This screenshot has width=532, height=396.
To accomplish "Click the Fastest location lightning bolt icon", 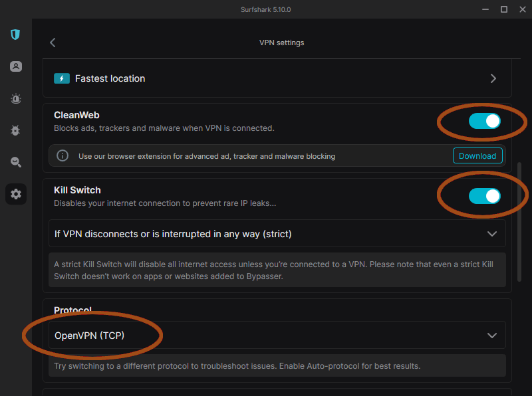I will [62, 78].
